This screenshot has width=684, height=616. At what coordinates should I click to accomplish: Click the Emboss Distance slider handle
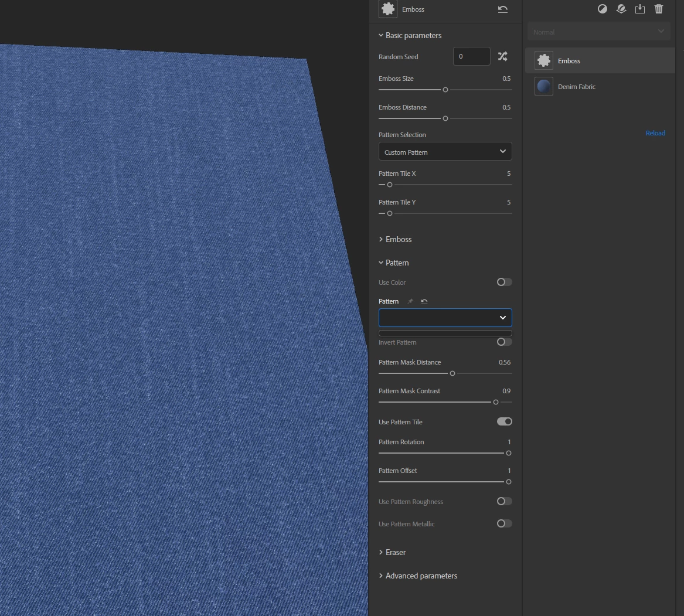point(445,118)
